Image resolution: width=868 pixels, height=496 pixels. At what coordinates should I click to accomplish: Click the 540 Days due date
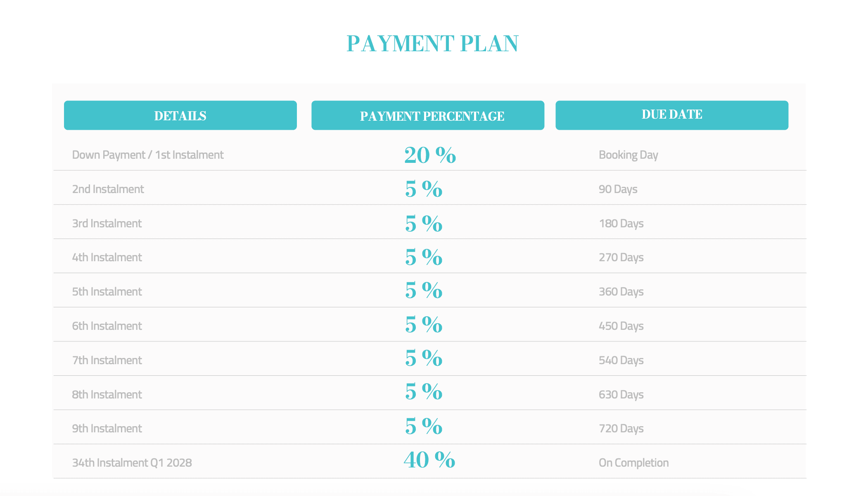[621, 360]
